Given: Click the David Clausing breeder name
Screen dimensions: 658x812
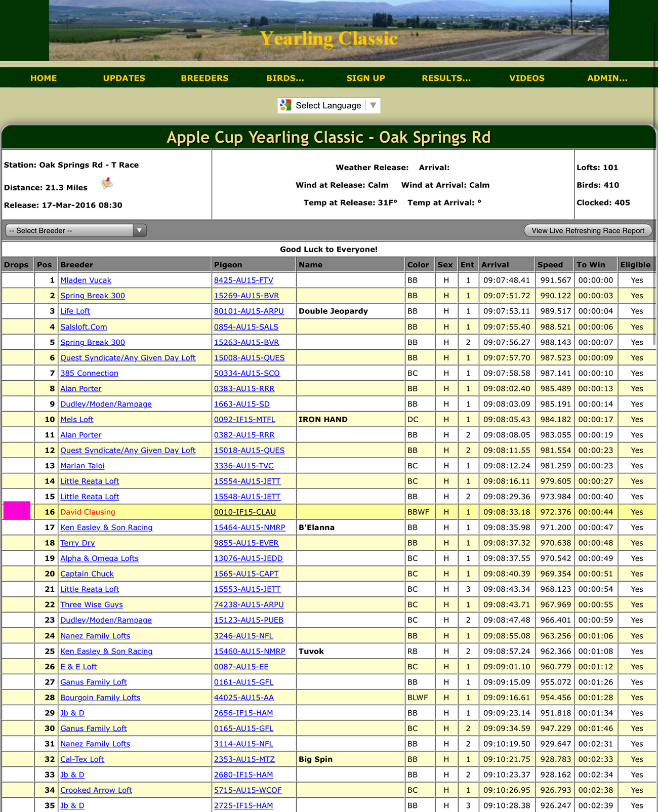Looking at the screenshot, I should click(88, 512).
